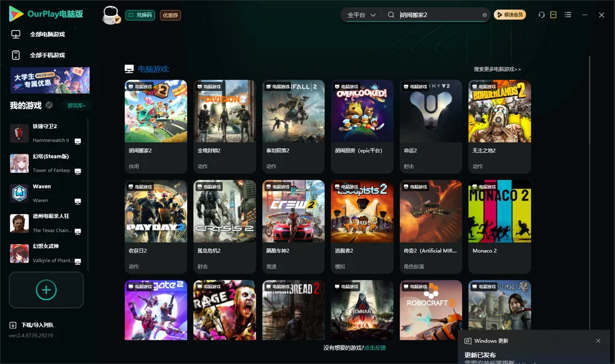Click The Texas Chainsaw game icon
615x364 pixels.
coord(19,223)
